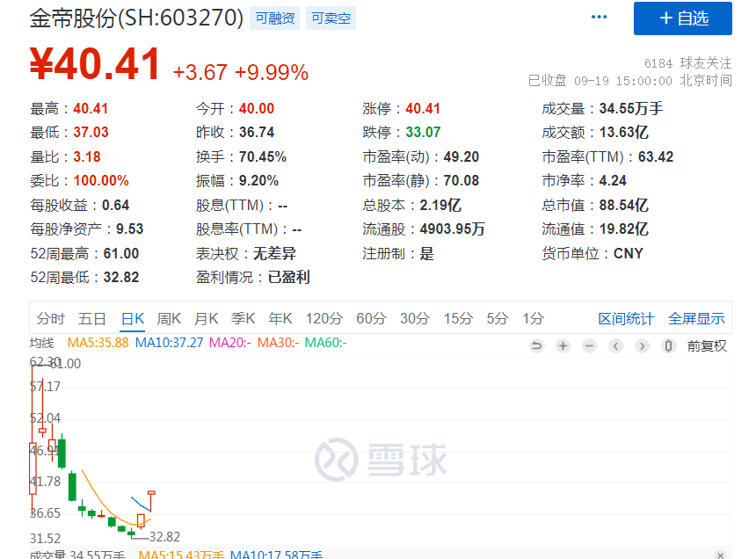Zoom in chart with plus icon
The image size is (756, 559).
tap(563, 346)
